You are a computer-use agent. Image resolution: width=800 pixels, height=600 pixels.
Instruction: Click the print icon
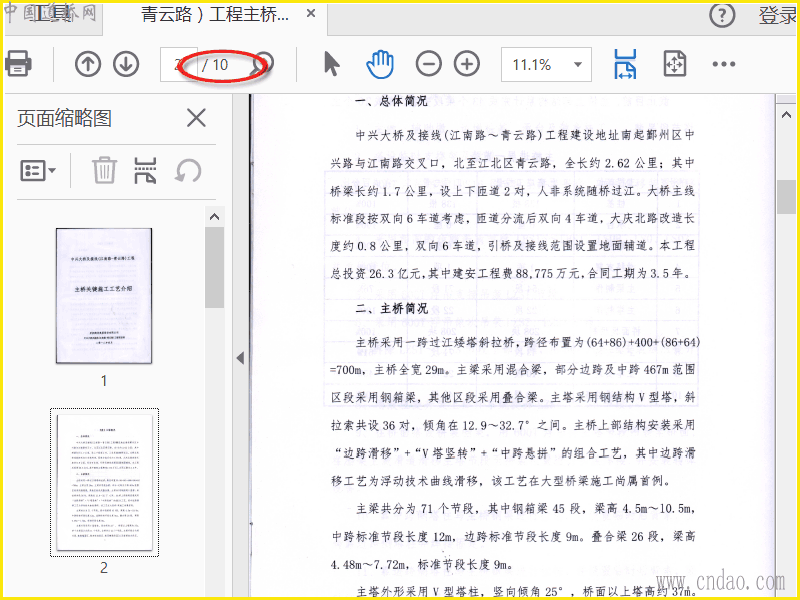click(18, 64)
